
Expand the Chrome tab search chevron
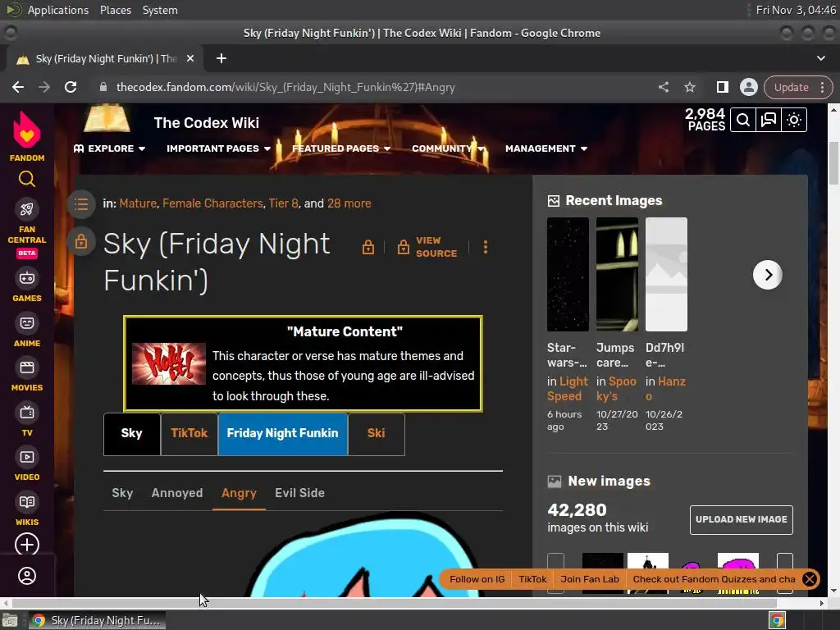click(x=820, y=58)
